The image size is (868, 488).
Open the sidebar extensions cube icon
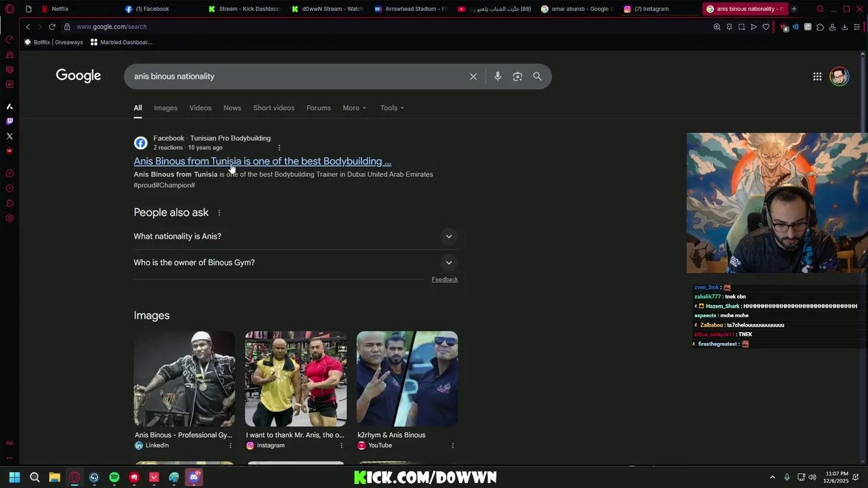tap(9, 203)
